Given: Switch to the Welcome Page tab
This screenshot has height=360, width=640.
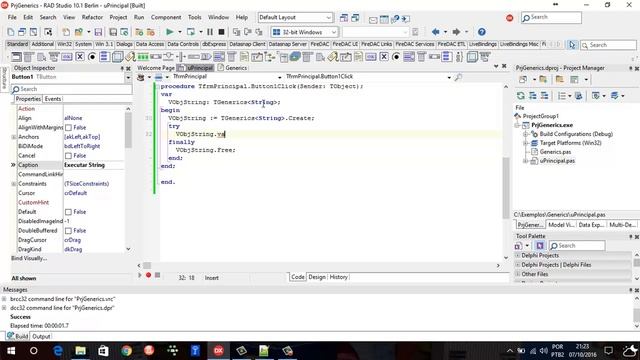Looking at the screenshot, I should pyautogui.click(x=156, y=68).
